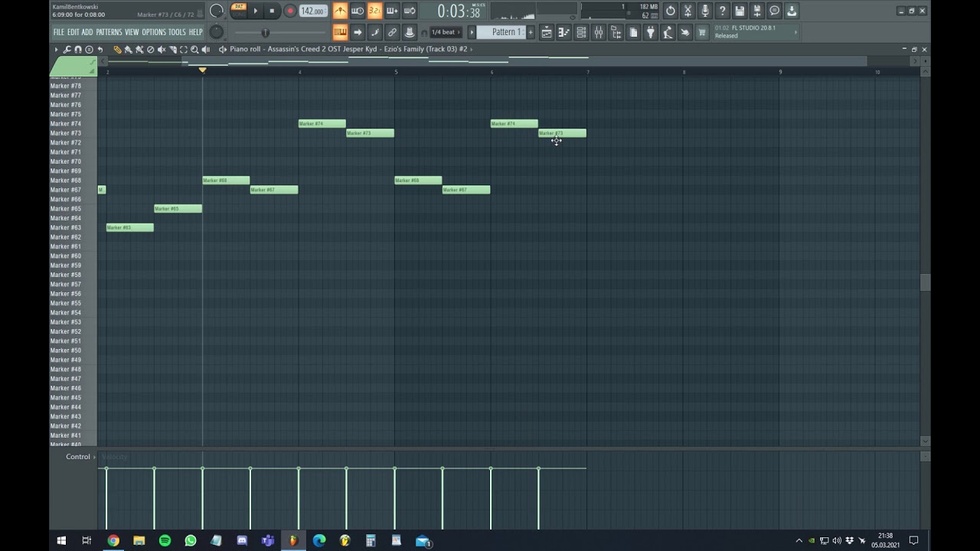Screen dimensions: 980x551
Task: Toggle blend recording overdub button
Action: tap(392, 11)
